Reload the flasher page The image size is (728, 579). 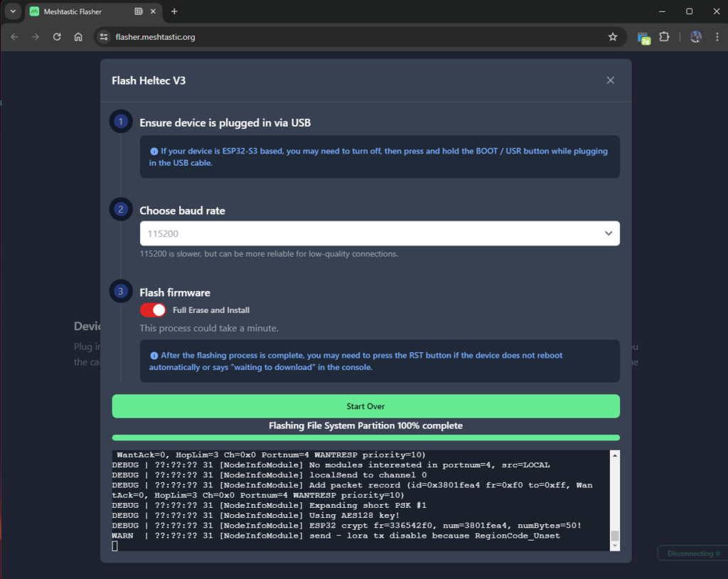pyautogui.click(x=57, y=37)
